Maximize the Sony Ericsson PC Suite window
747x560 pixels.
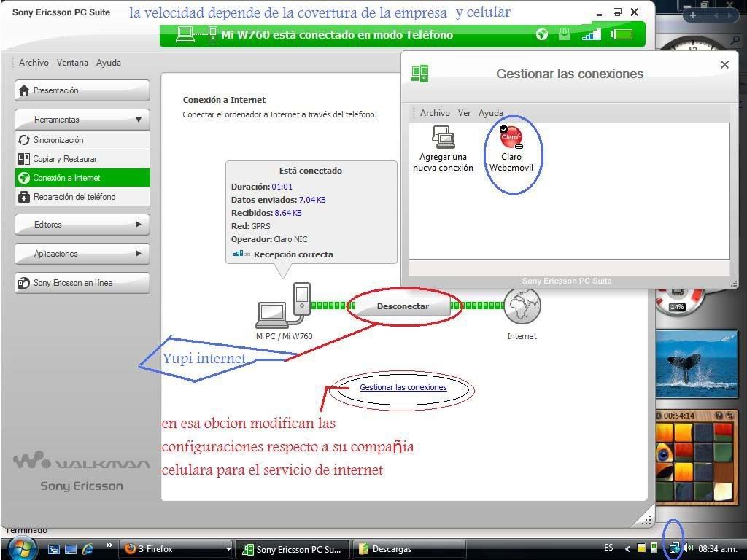tap(617, 12)
